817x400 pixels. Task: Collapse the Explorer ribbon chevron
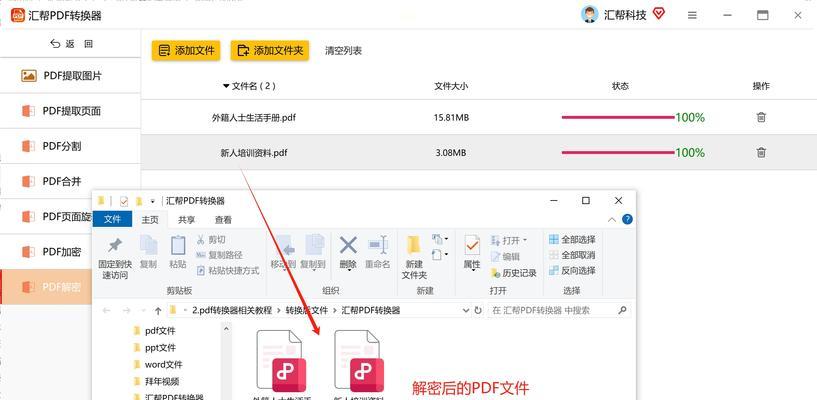click(612, 219)
